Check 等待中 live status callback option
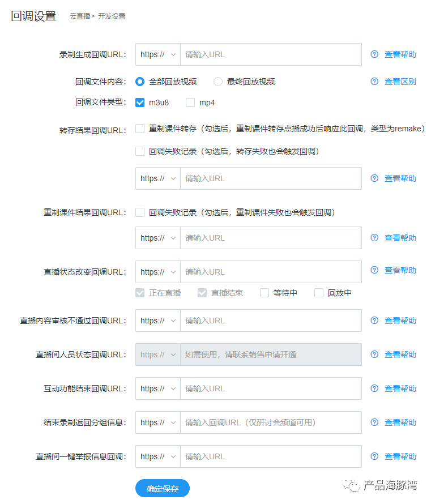 point(263,292)
